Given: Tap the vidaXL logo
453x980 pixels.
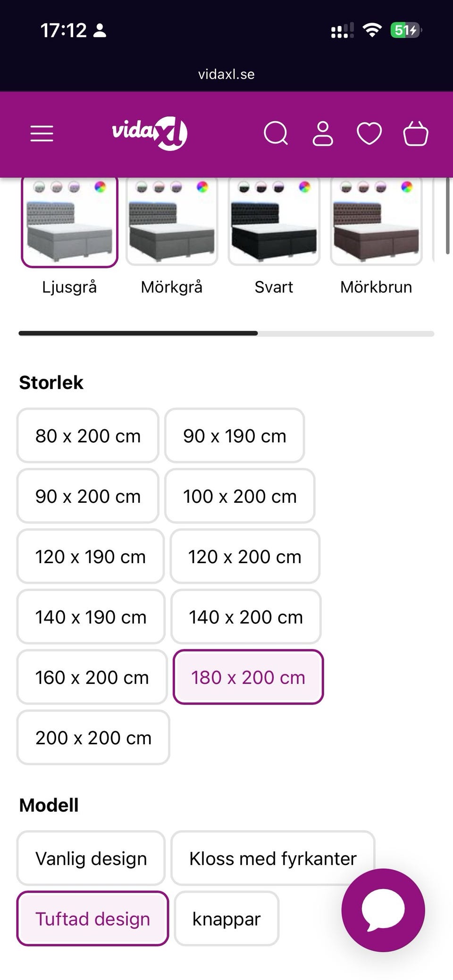Looking at the screenshot, I should pos(150,133).
